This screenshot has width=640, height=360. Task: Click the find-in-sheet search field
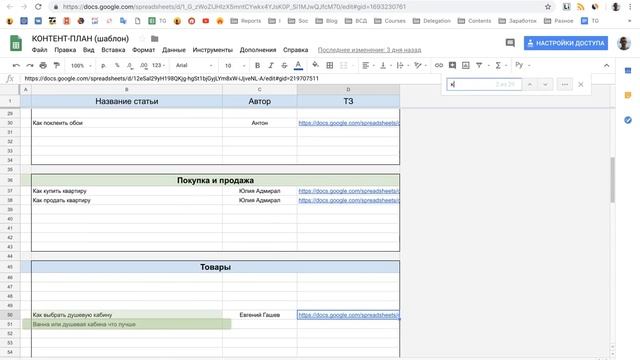pyautogui.click(x=484, y=84)
